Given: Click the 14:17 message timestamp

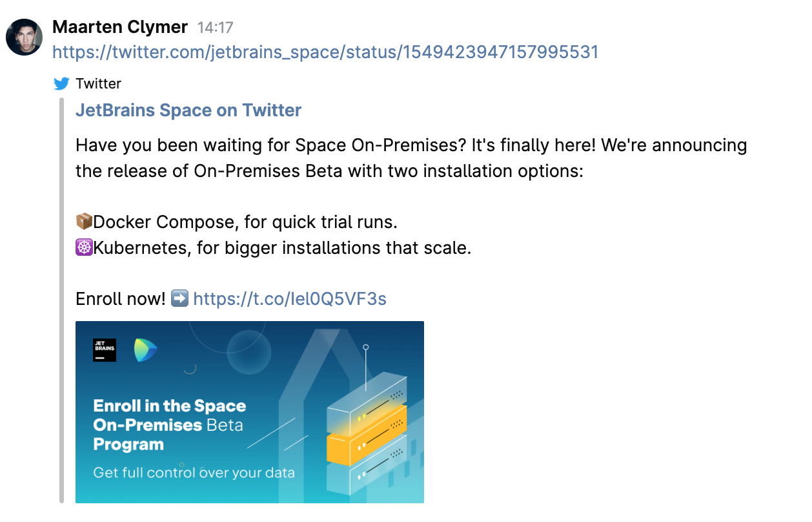Looking at the screenshot, I should click(215, 28).
